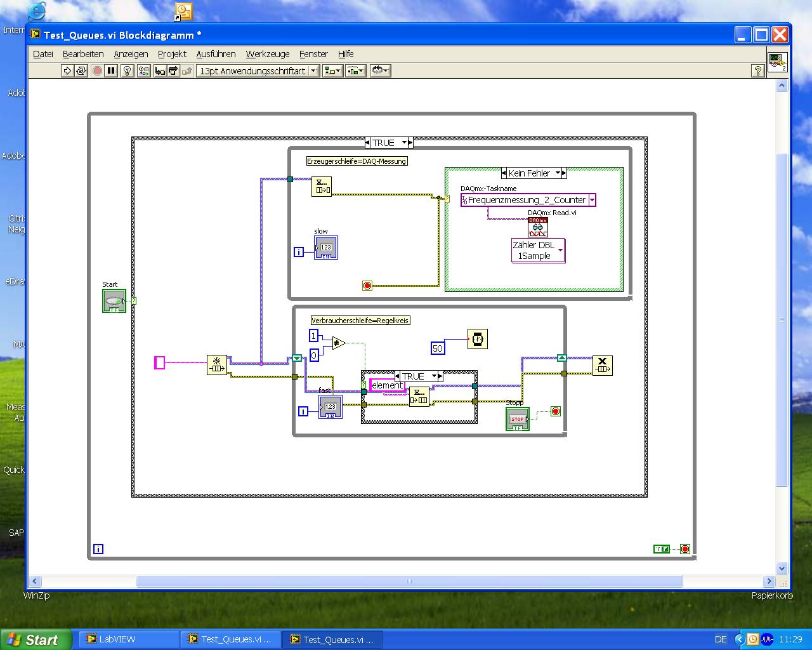
Task: Go to previous case of outer TRUE structure
Action: [x=369, y=143]
